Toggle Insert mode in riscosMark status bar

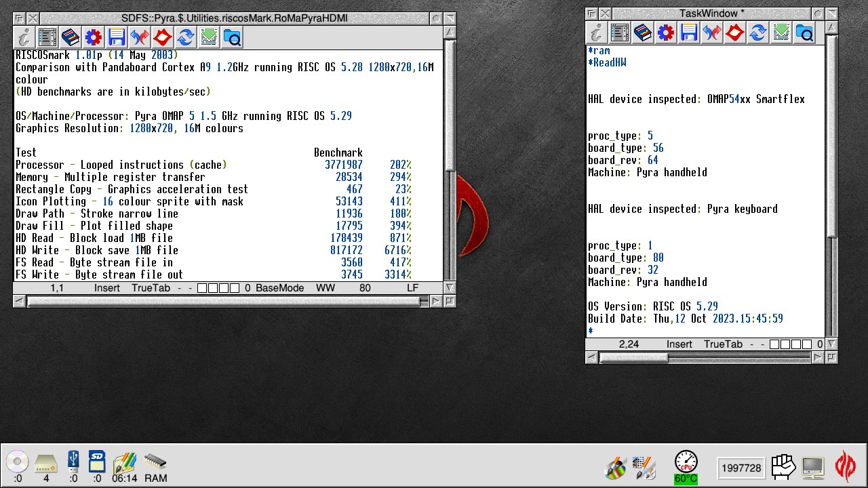point(106,288)
